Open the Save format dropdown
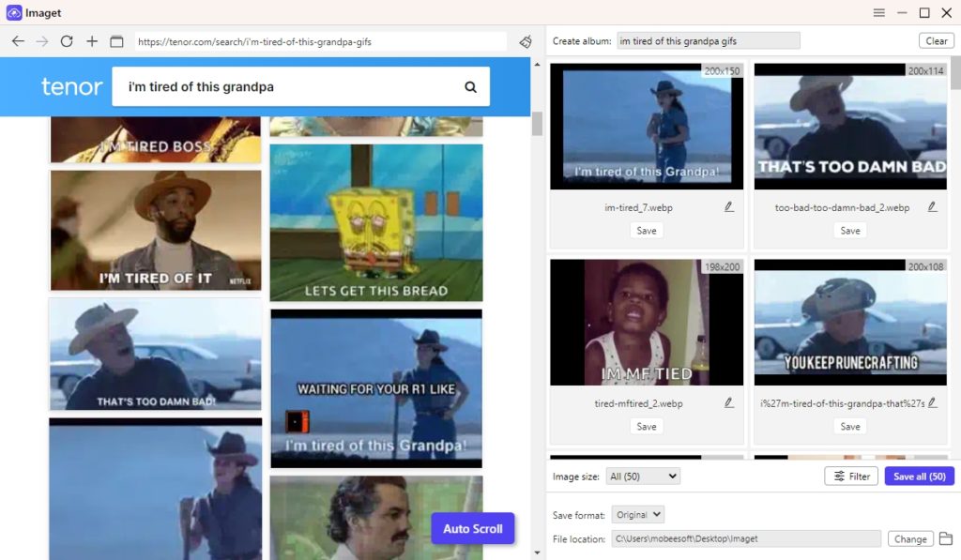The height and width of the screenshot is (560, 961). [638, 515]
